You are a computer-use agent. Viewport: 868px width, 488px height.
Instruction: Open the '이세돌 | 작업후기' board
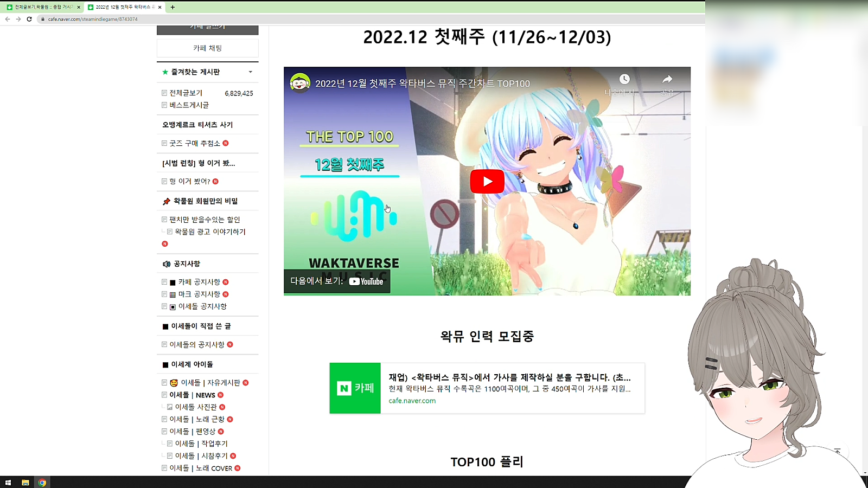201,444
